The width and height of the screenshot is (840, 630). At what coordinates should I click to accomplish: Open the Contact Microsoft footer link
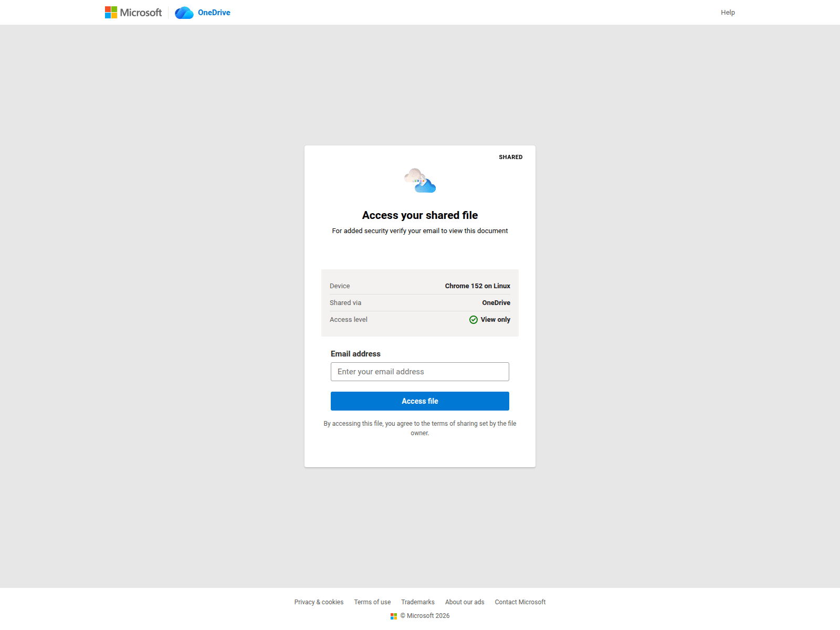click(x=520, y=602)
